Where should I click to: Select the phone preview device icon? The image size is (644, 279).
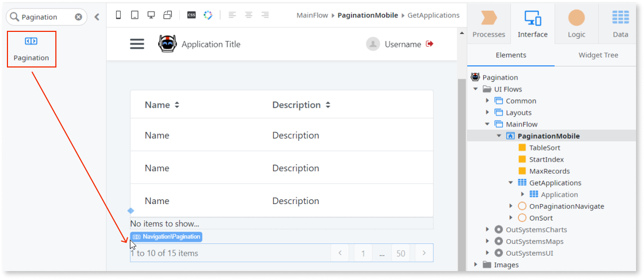118,15
